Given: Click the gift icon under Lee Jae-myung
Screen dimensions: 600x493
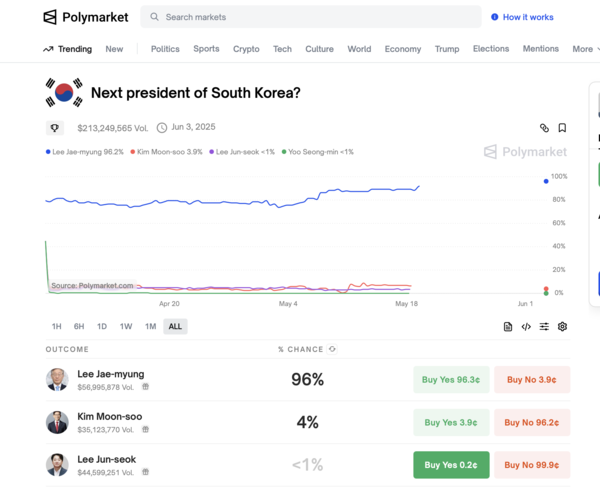Looking at the screenshot, I should [145, 387].
